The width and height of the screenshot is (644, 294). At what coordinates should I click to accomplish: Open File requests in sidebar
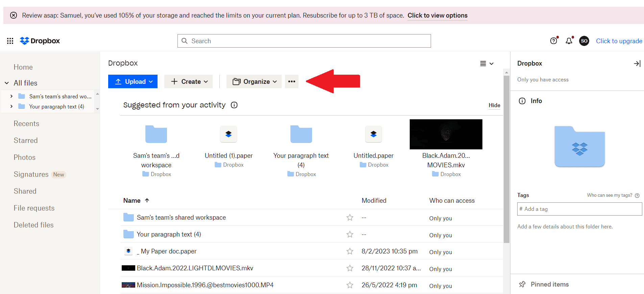(34, 208)
